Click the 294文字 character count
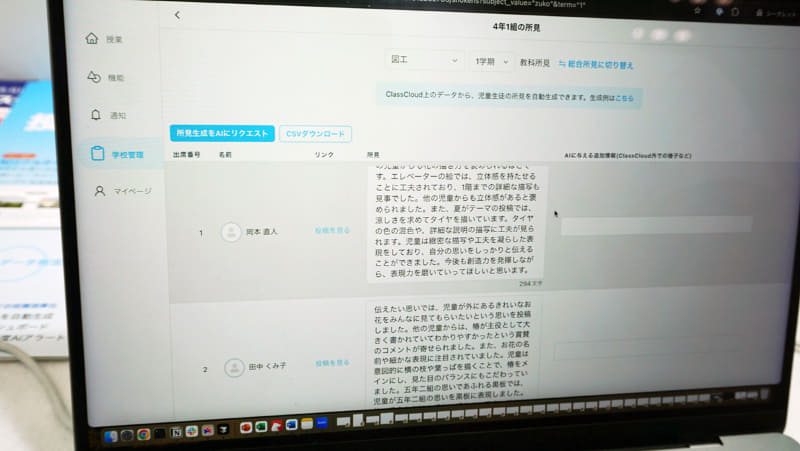This screenshot has width=800, height=451. coord(531,283)
